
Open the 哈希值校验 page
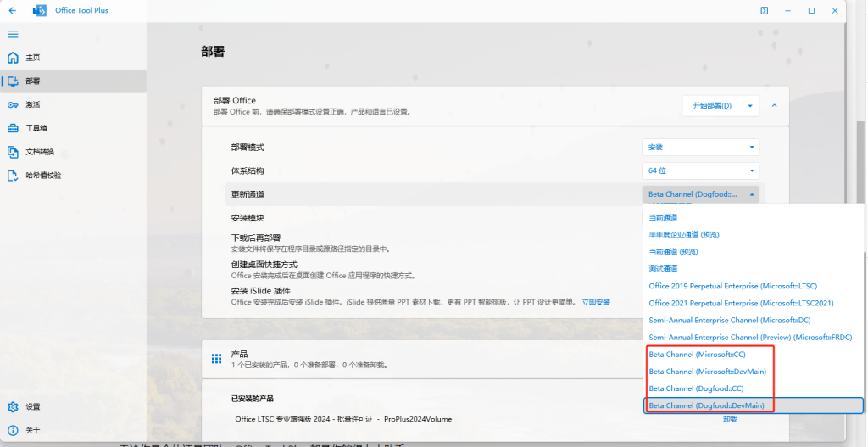73,176
